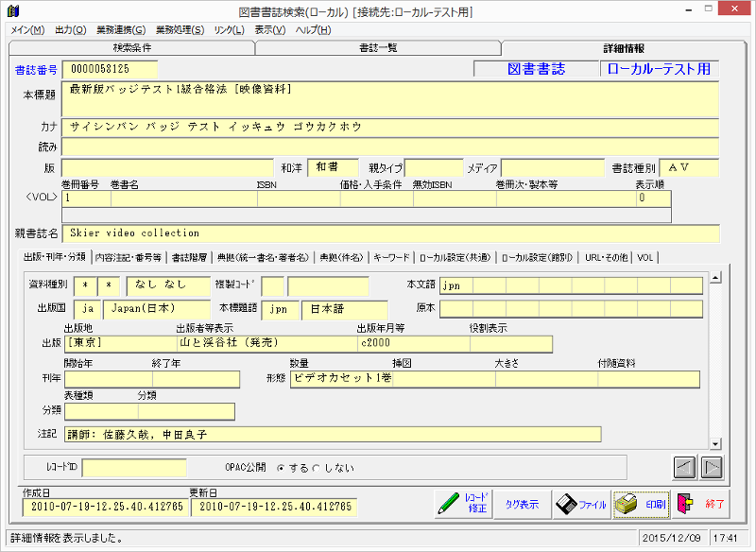
Task: Click the 表示順 cell showing 0
Action: pos(653,198)
